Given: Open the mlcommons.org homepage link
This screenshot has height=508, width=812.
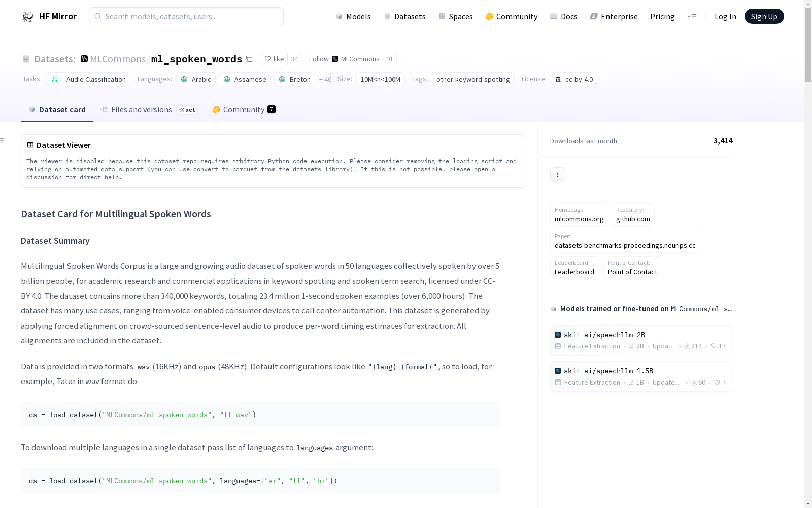Looking at the screenshot, I should coord(579,214).
